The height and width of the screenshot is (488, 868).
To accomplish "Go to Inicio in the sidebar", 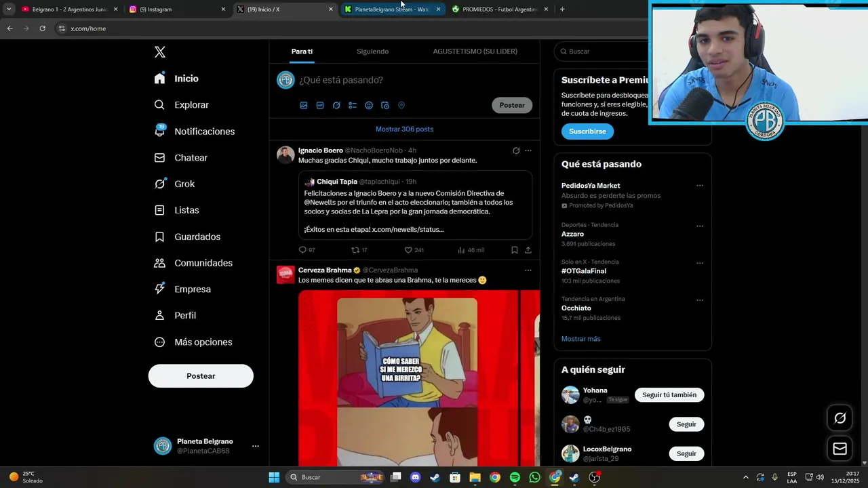I will coord(176,79).
